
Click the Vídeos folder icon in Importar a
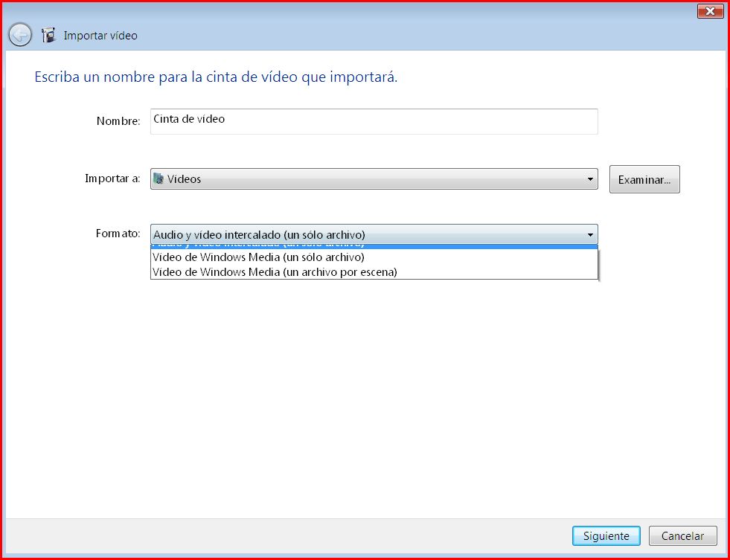pos(159,178)
